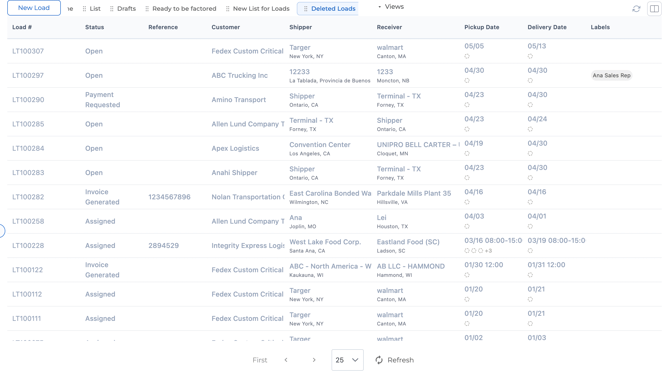
Task: Click the +3 stops indicator for LT100228
Action: pos(488,251)
